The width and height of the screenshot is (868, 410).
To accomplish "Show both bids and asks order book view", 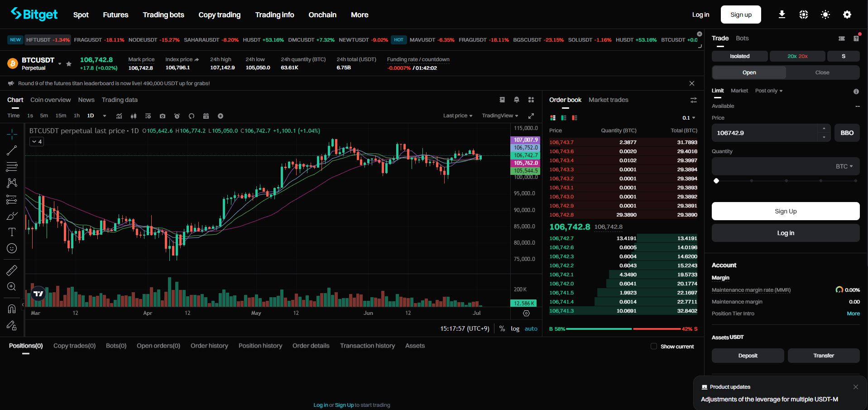I will tap(553, 118).
